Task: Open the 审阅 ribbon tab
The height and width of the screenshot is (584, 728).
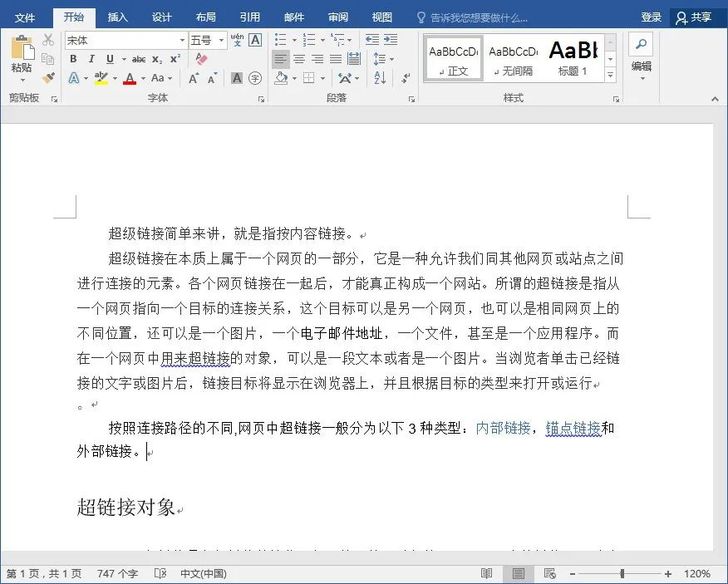Action: (x=337, y=16)
